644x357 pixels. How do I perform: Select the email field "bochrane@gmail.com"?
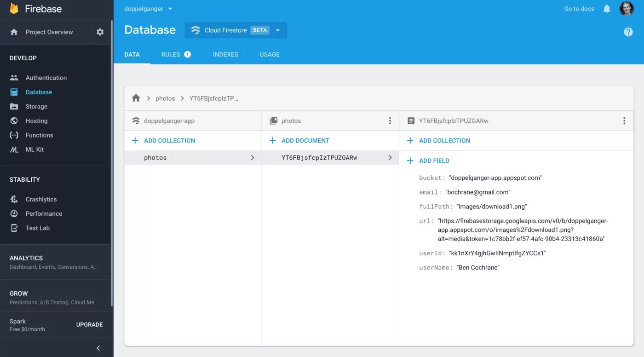[x=478, y=192]
